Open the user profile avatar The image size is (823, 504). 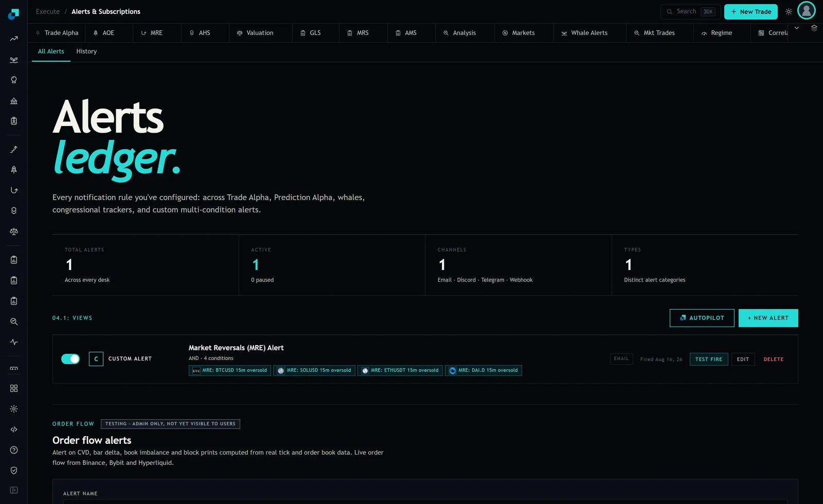[x=807, y=10]
